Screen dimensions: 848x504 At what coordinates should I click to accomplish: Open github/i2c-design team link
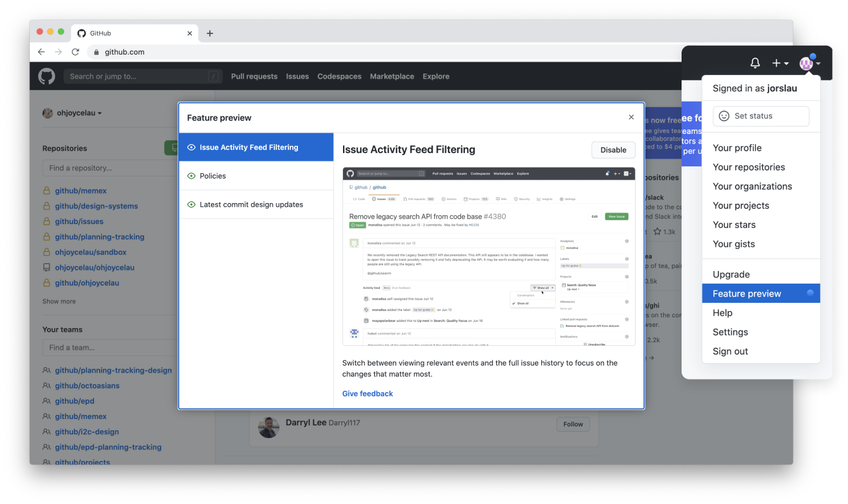(x=87, y=432)
